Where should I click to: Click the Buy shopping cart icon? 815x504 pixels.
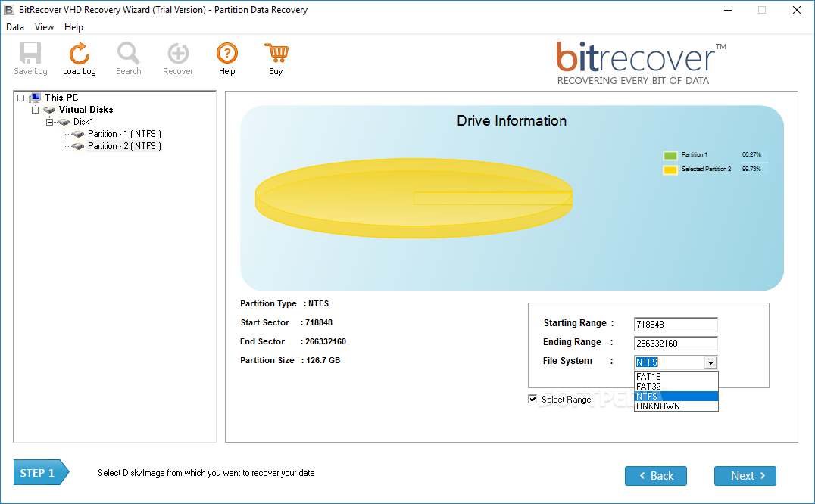point(276,53)
